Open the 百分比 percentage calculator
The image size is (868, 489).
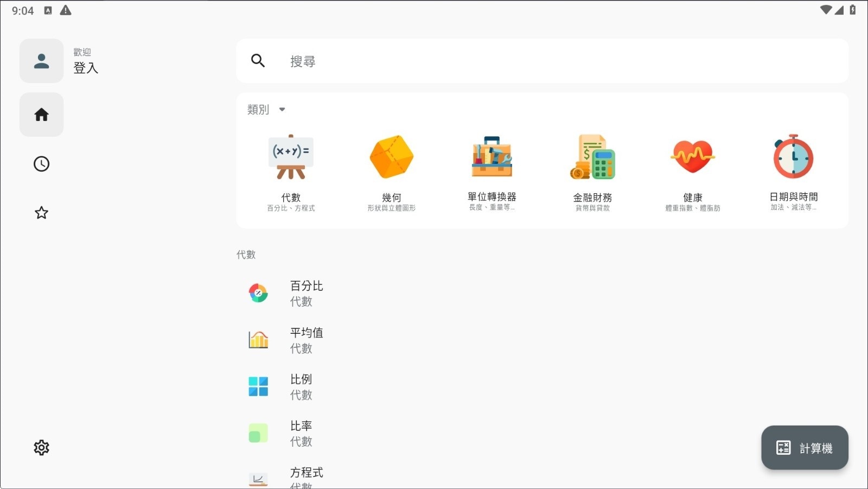tap(307, 293)
